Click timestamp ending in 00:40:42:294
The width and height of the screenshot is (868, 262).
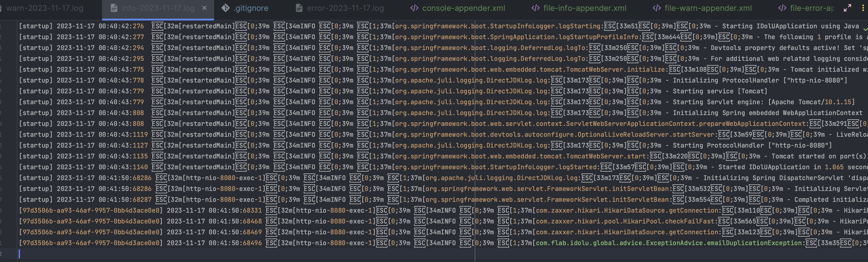100,48
